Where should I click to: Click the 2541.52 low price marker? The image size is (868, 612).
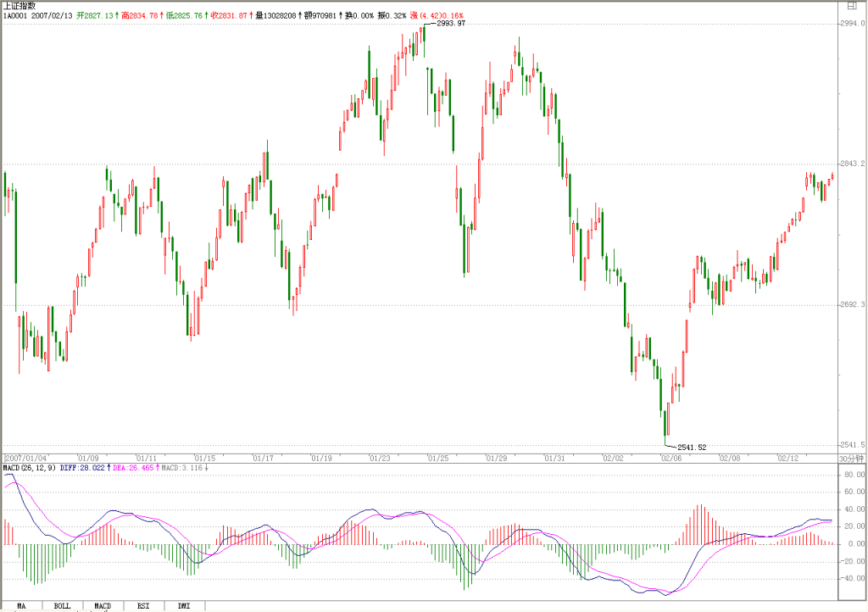click(692, 447)
